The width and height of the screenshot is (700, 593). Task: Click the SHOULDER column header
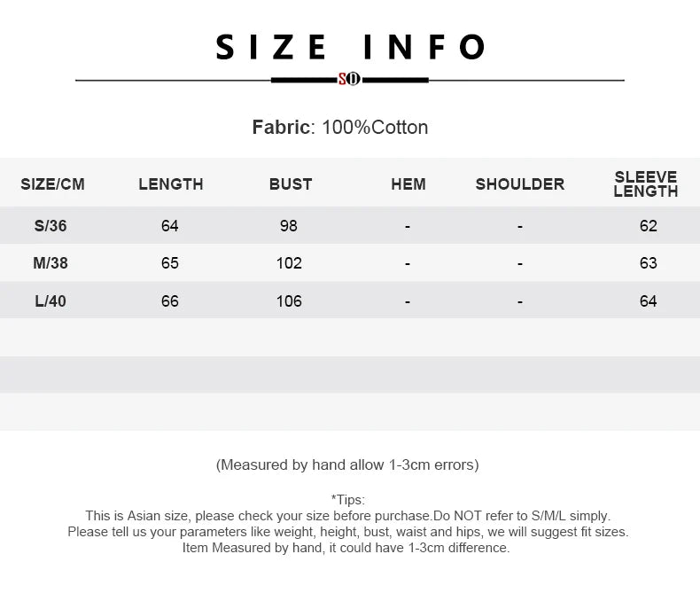[x=520, y=184]
